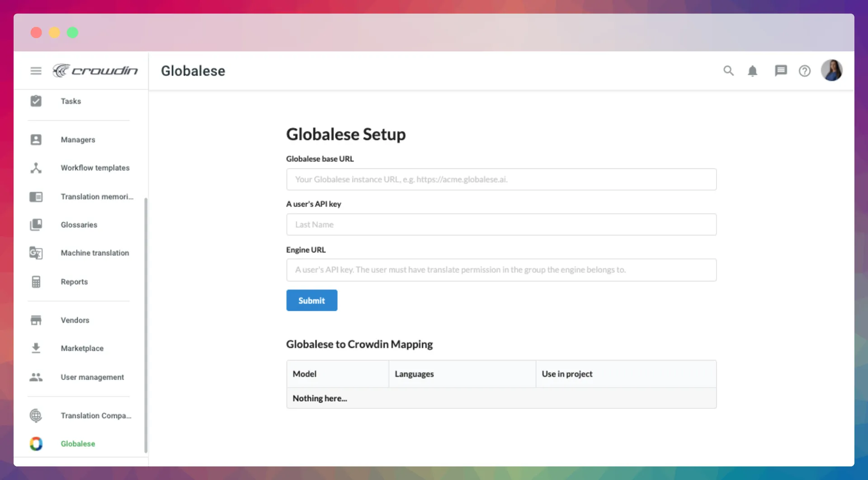
Task: Open Managers sidebar item
Action: (x=78, y=140)
